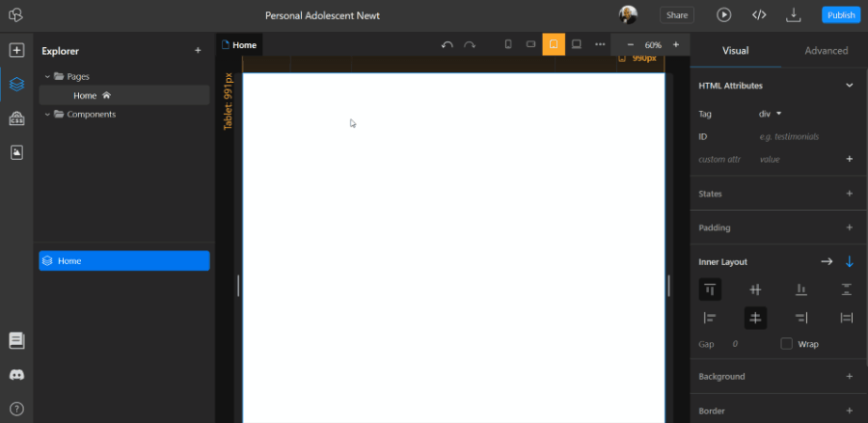Align inner layout items right
Screen dimensions: 868x423
point(800,318)
